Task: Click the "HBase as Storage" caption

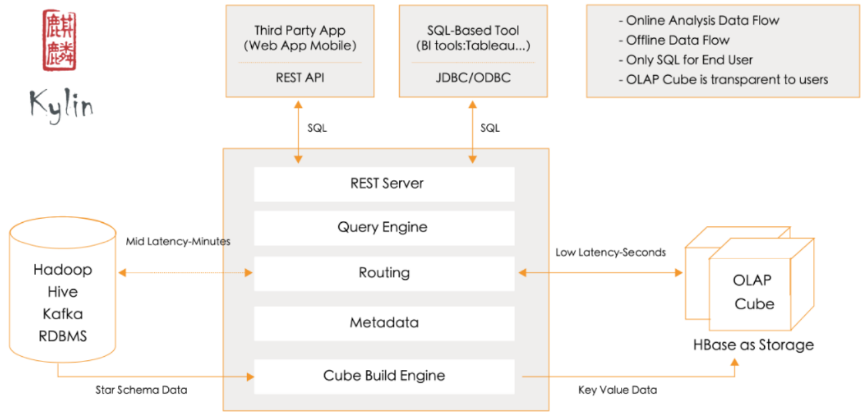Action: click(753, 345)
